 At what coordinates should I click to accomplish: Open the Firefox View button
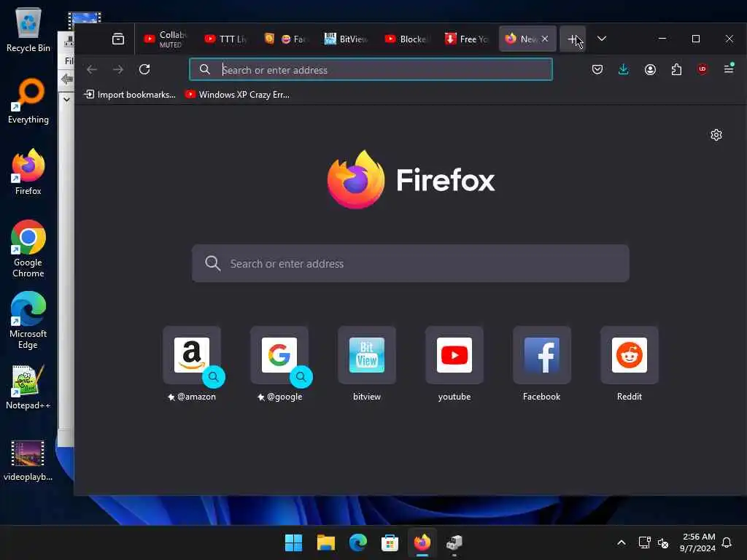click(118, 39)
